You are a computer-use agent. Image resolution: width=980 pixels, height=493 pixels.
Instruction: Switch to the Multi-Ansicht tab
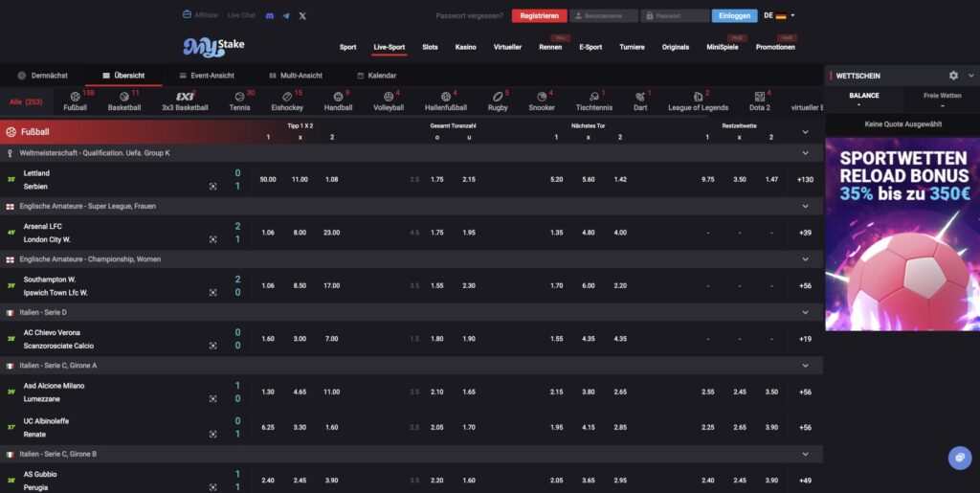point(296,76)
